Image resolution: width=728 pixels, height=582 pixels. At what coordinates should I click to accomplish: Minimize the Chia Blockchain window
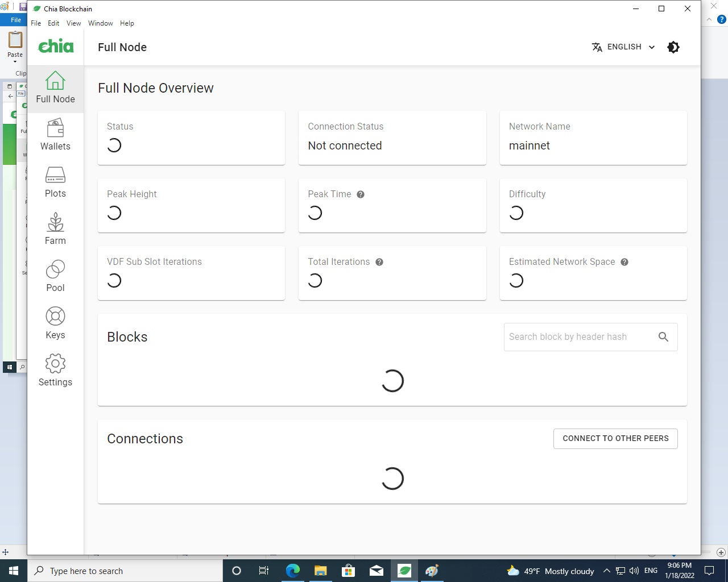636,9
